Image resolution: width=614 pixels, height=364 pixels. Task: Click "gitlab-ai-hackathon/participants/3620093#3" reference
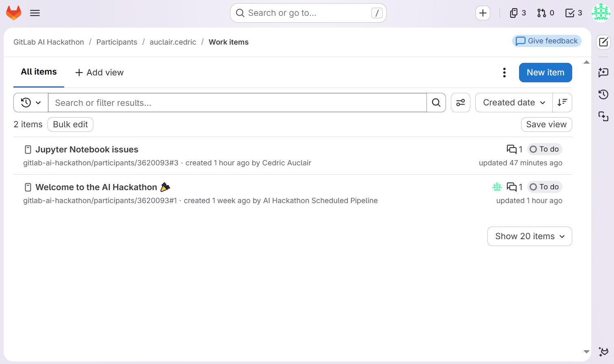101,163
